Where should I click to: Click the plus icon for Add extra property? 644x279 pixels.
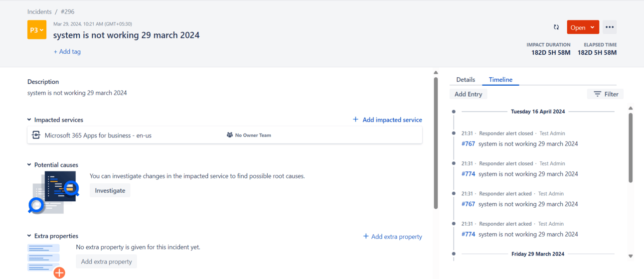point(366,236)
